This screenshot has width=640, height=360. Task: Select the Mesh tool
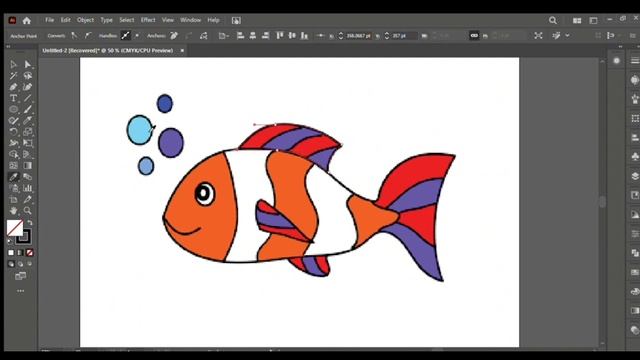pos(13,166)
